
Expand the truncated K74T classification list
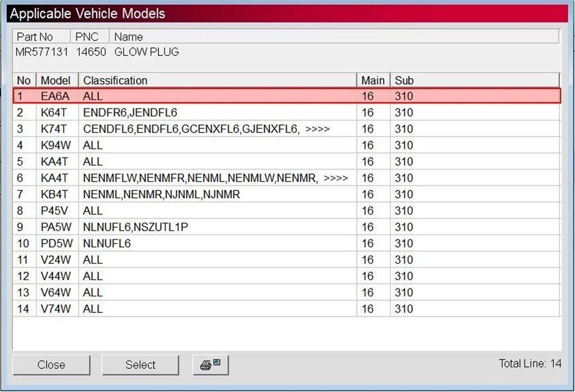(317, 129)
